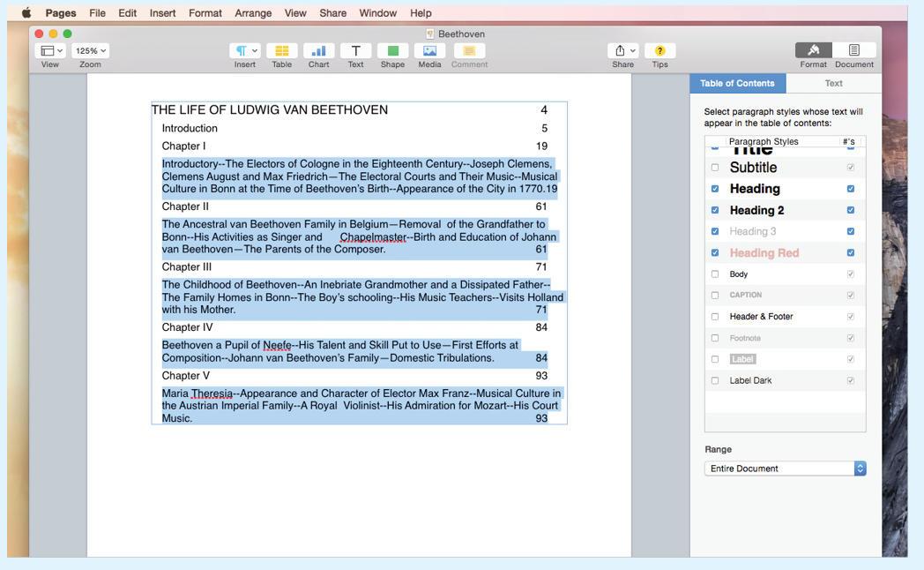Click the #'s column header
Viewport: 924px width, 570px height.
848,141
